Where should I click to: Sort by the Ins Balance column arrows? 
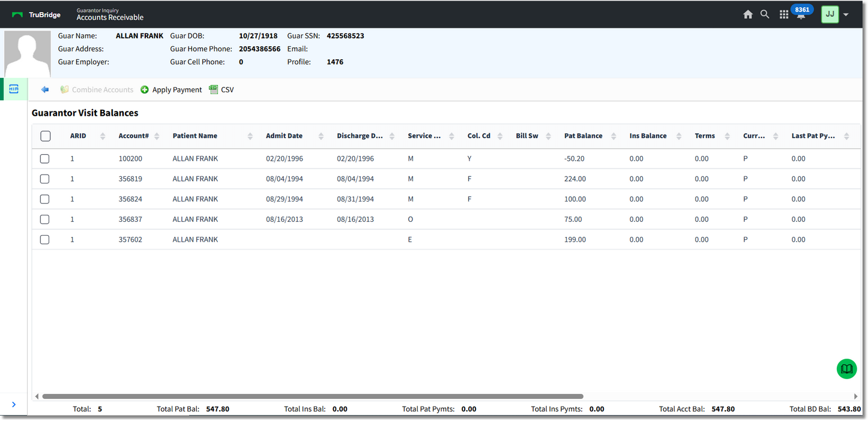(x=679, y=136)
